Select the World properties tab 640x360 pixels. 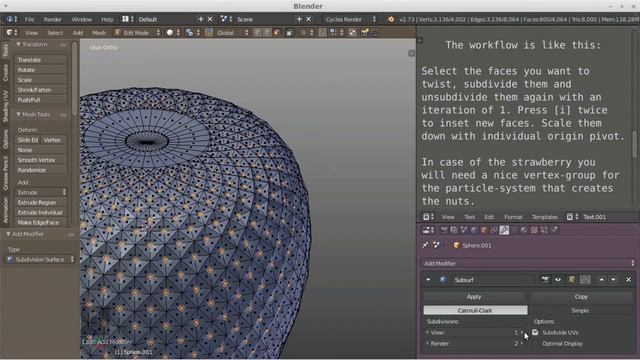(x=474, y=230)
